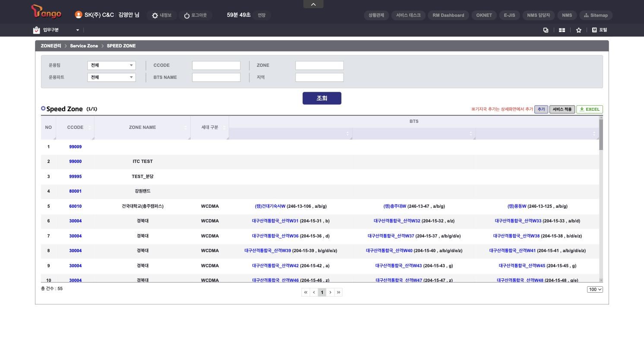Screen dimensions: 644x350
Task: Go to last page arrow
Action: coord(338,292)
